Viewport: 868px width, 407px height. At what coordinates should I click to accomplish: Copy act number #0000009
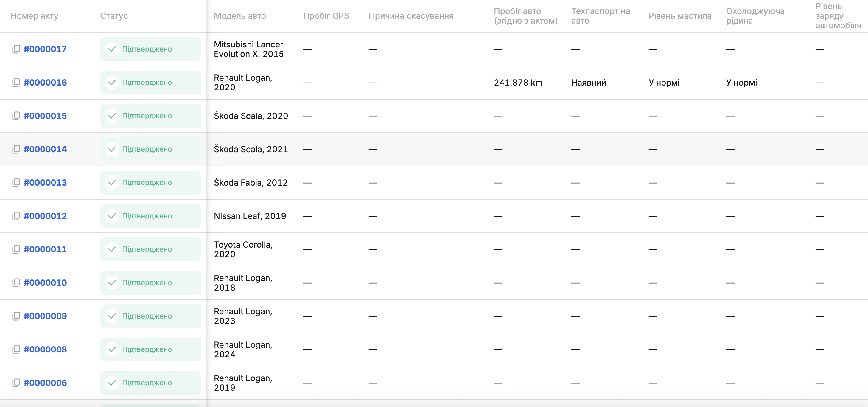pyautogui.click(x=16, y=316)
